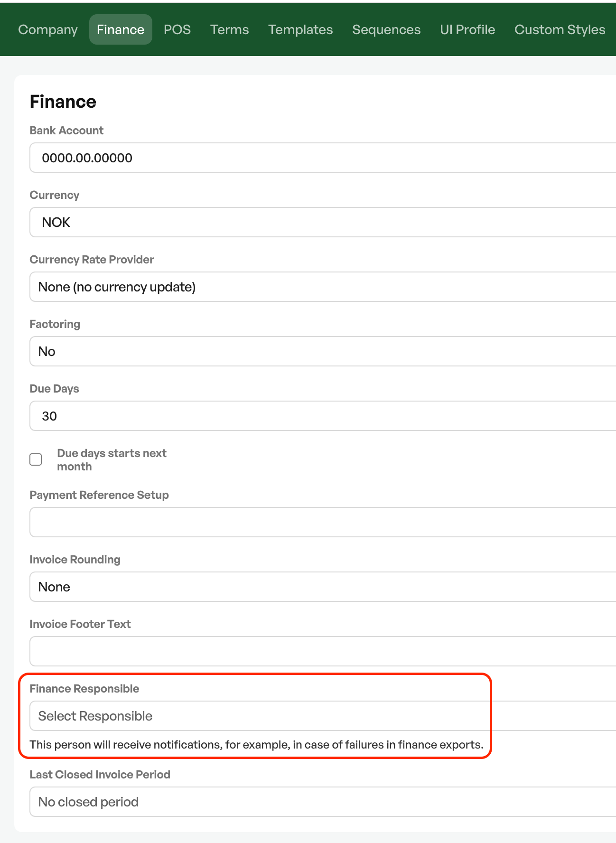Open the Sequences tab

coord(386,29)
